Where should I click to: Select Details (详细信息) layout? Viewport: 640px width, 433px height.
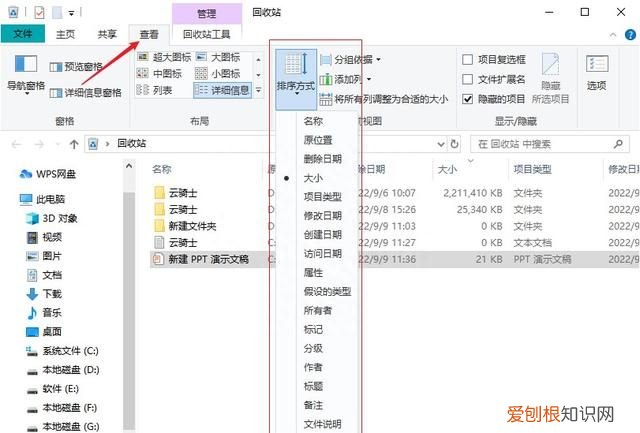click(x=222, y=90)
